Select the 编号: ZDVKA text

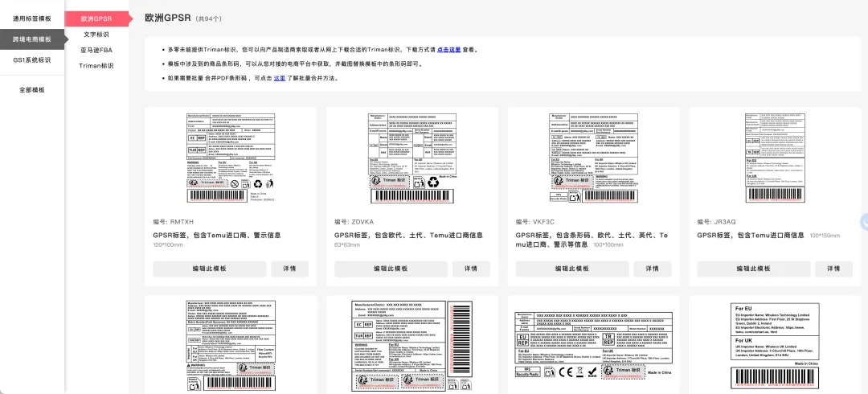[x=354, y=222]
